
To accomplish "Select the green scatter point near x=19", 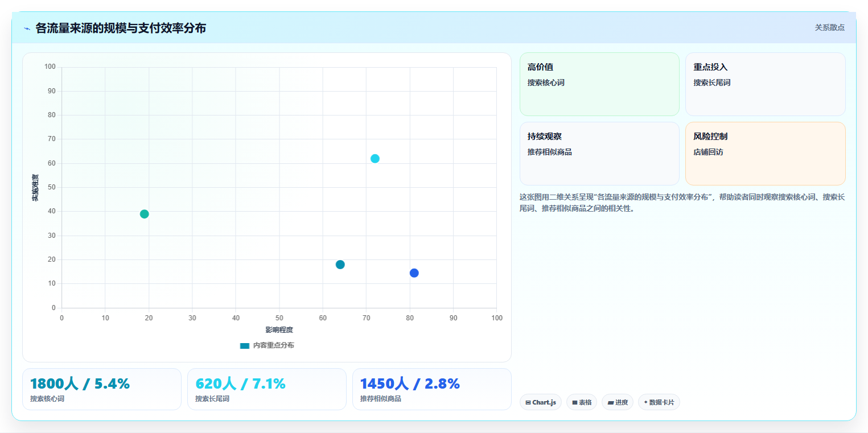I will pyautogui.click(x=145, y=214).
